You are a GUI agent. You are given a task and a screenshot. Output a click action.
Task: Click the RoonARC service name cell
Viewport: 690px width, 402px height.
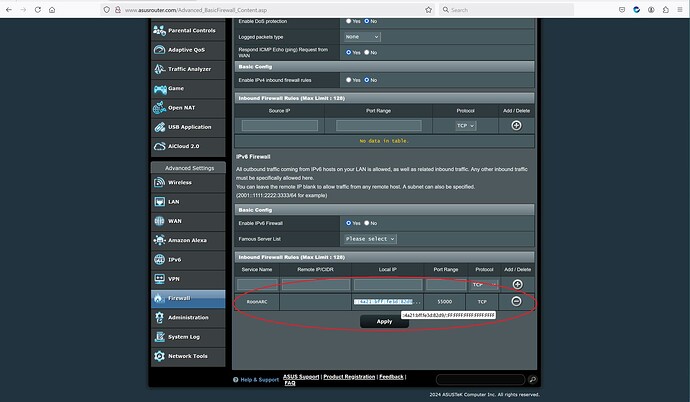(257, 302)
